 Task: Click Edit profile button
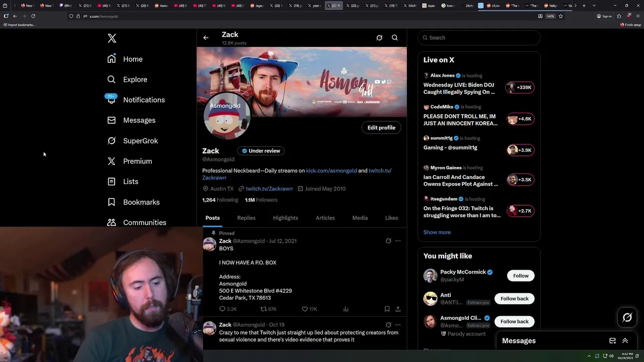coord(381,128)
